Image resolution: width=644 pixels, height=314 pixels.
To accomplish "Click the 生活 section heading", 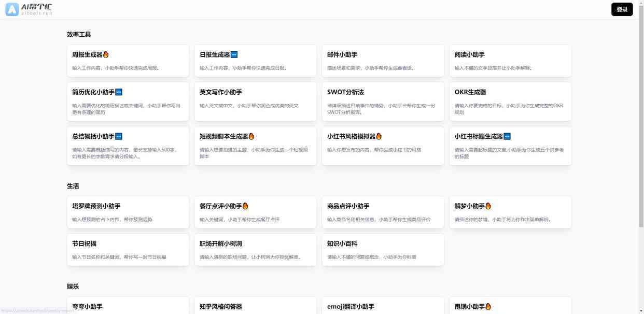I will 73,186.
